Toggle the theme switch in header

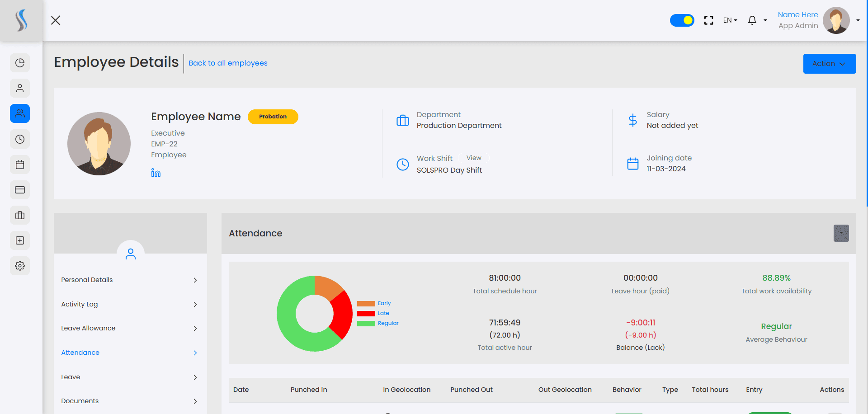[x=682, y=20]
